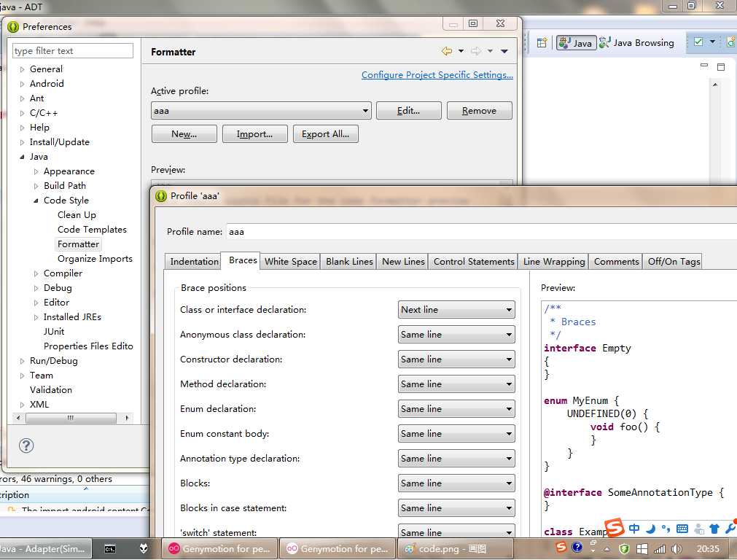Switch to the Java Browsing perspective
The width and height of the screenshot is (737, 560).
pyautogui.click(x=637, y=43)
